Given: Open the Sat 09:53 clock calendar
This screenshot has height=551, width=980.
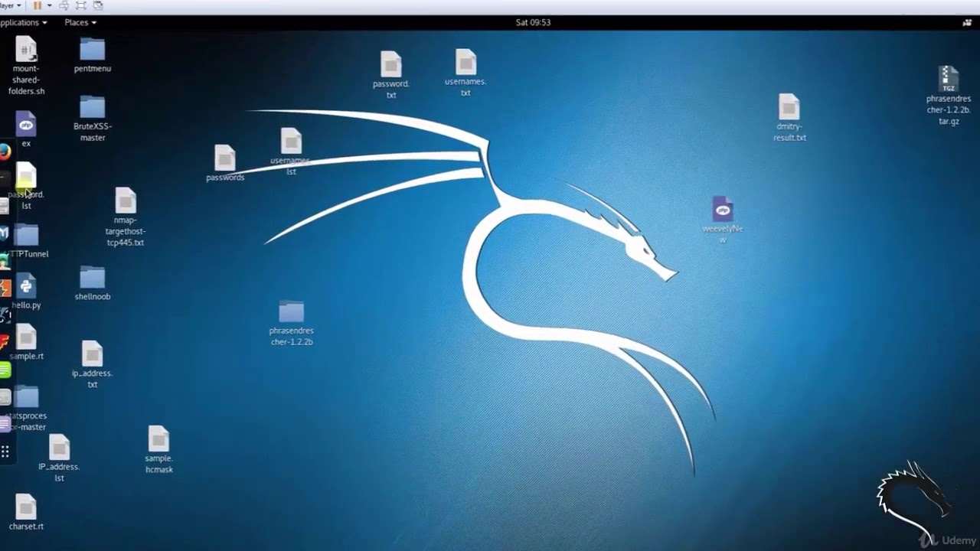Looking at the screenshot, I should click(x=533, y=22).
